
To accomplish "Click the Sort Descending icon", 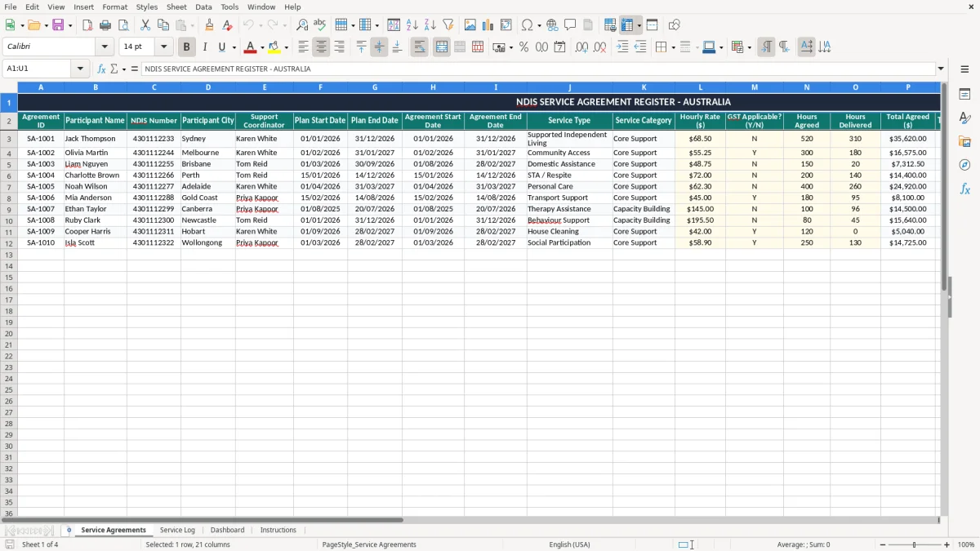I will pos(430,25).
